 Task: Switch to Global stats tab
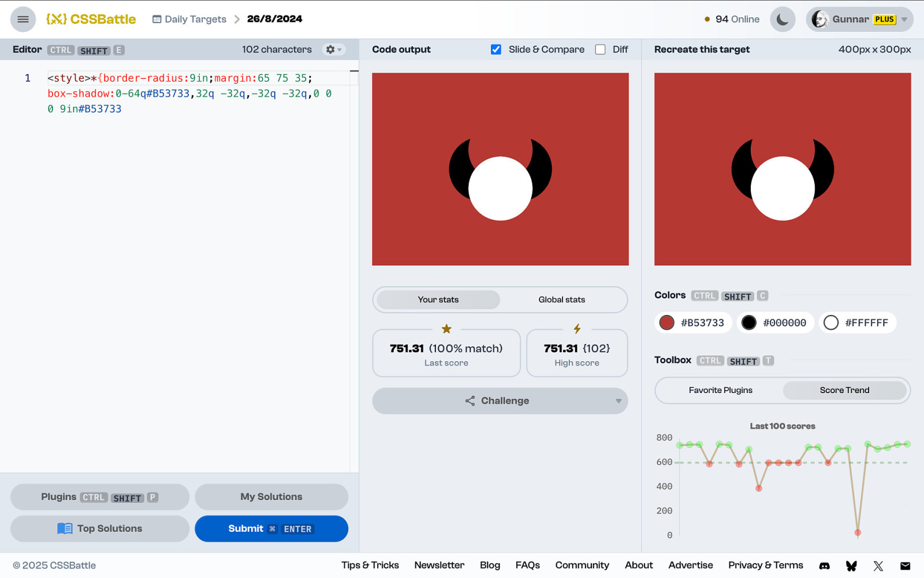(562, 299)
